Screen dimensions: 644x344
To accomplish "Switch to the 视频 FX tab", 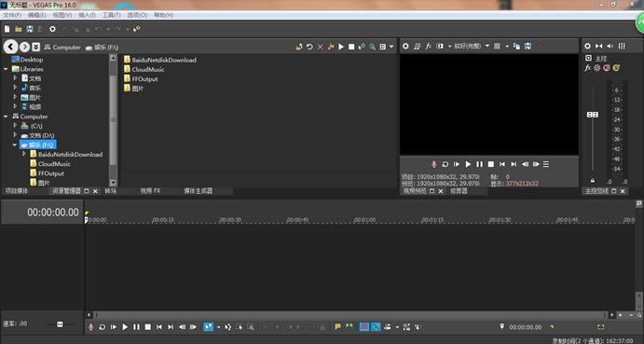I will tap(150, 191).
